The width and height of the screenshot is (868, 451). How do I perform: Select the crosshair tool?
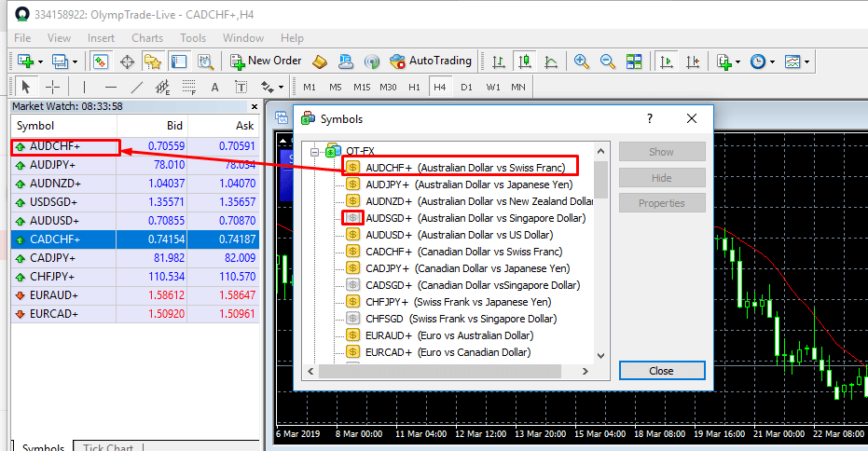(52, 87)
